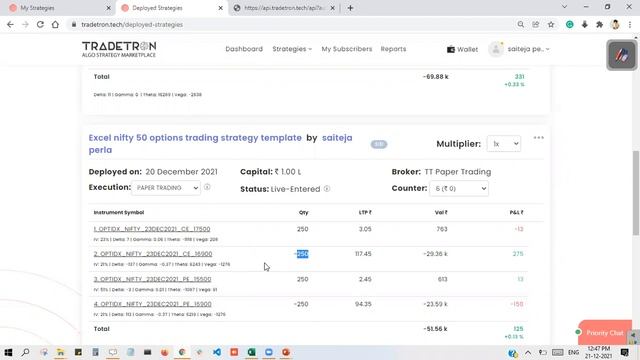Open the tab search chevron
The height and width of the screenshot is (360, 640).
tap(564, 7)
